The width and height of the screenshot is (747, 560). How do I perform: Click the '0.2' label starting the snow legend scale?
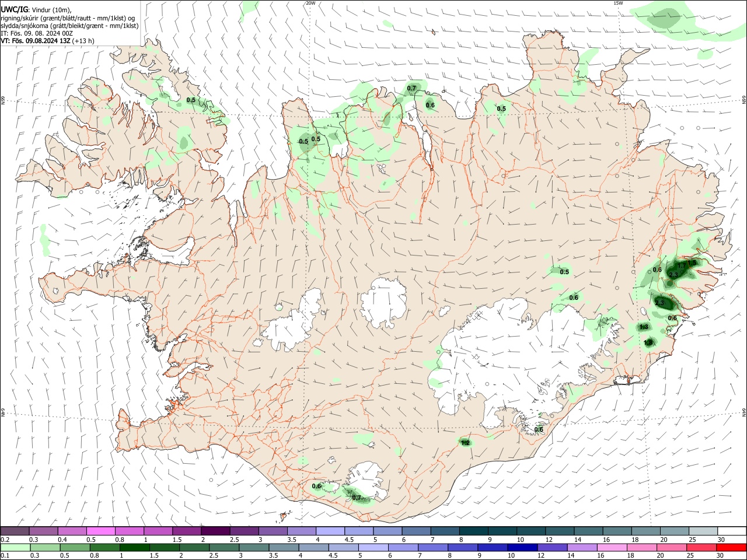5,540
